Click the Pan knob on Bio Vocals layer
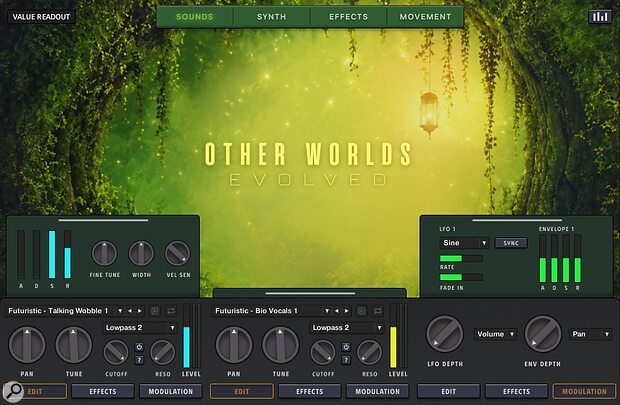 pos(234,345)
